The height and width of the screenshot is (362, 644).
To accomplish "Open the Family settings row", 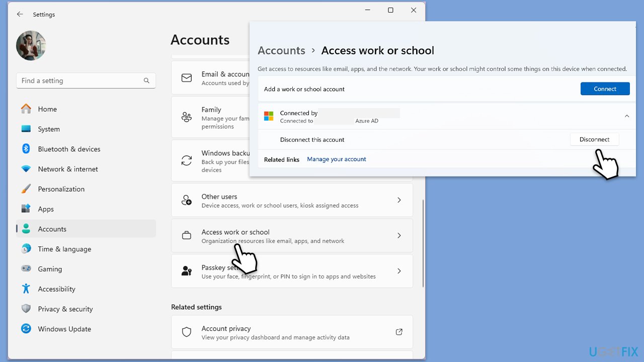I will tap(210, 117).
